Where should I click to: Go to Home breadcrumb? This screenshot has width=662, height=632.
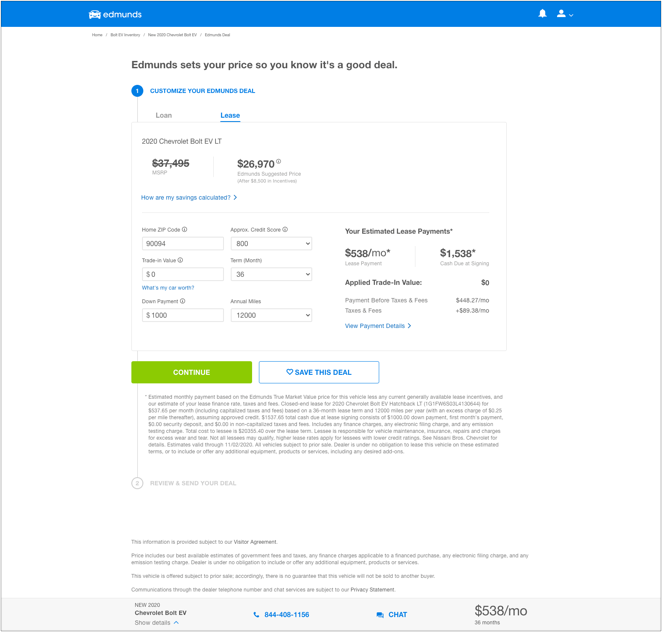pos(97,35)
